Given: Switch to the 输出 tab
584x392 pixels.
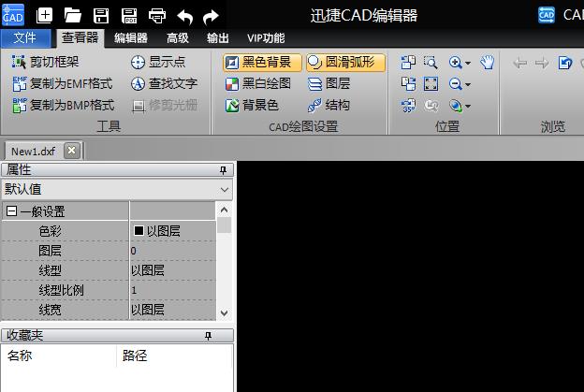Looking at the screenshot, I should 218,38.
